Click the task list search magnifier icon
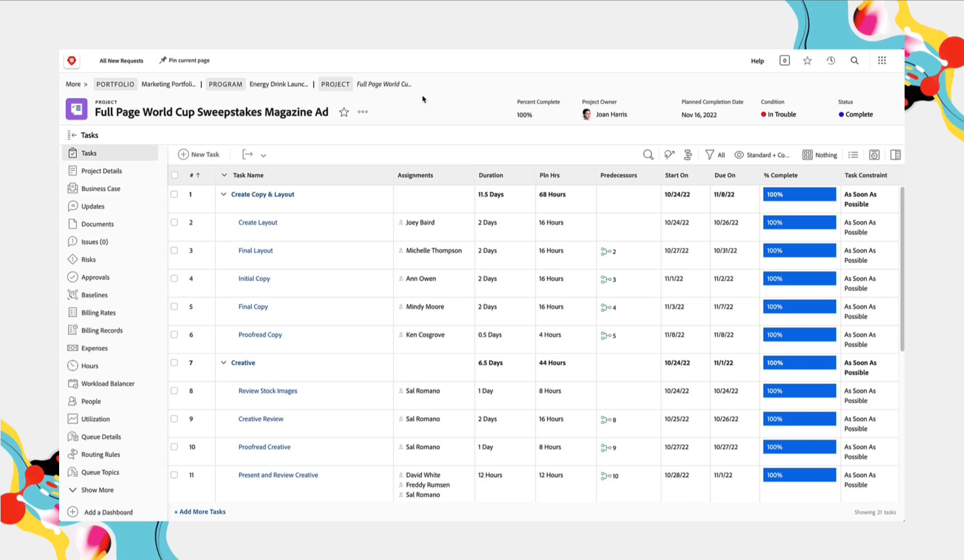 tap(648, 155)
